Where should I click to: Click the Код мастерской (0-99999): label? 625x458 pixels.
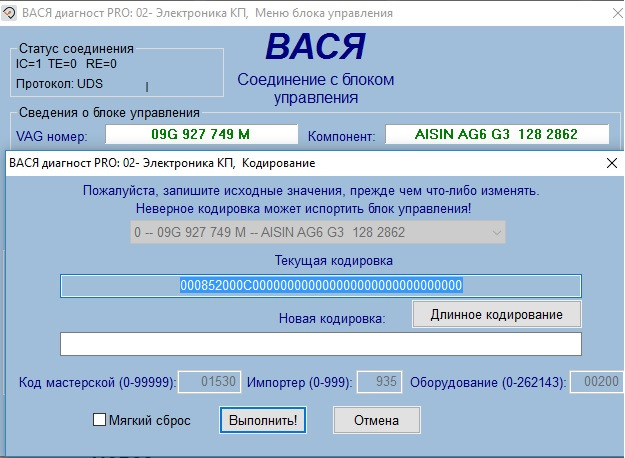(97, 383)
